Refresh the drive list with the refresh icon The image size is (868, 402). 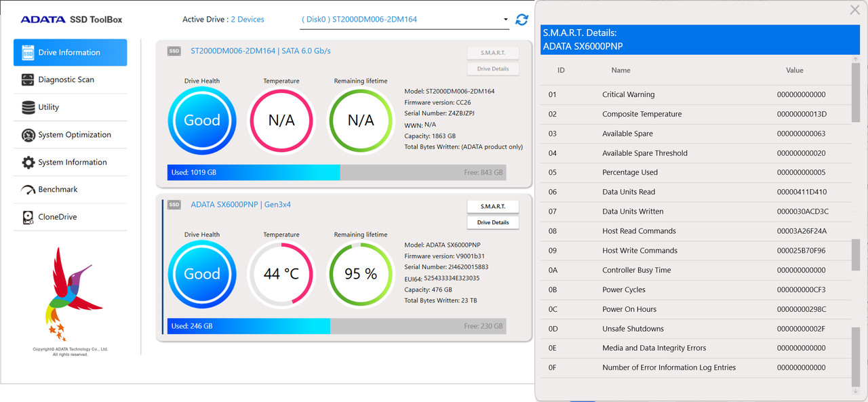(x=521, y=20)
